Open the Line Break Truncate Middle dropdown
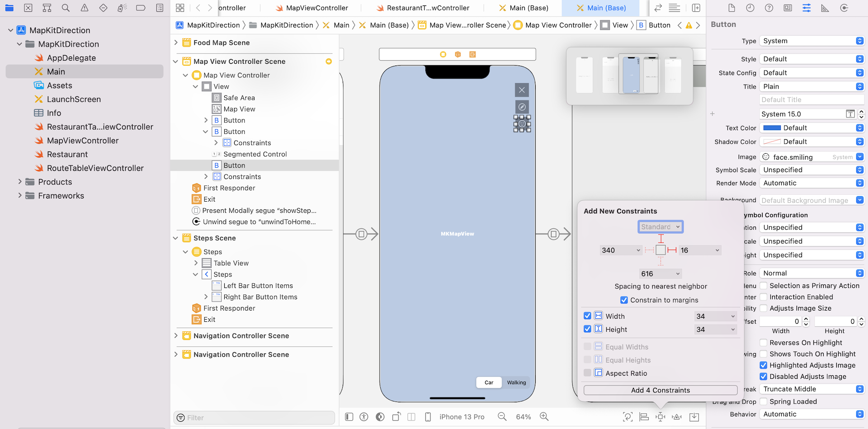 tap(811, 389)
